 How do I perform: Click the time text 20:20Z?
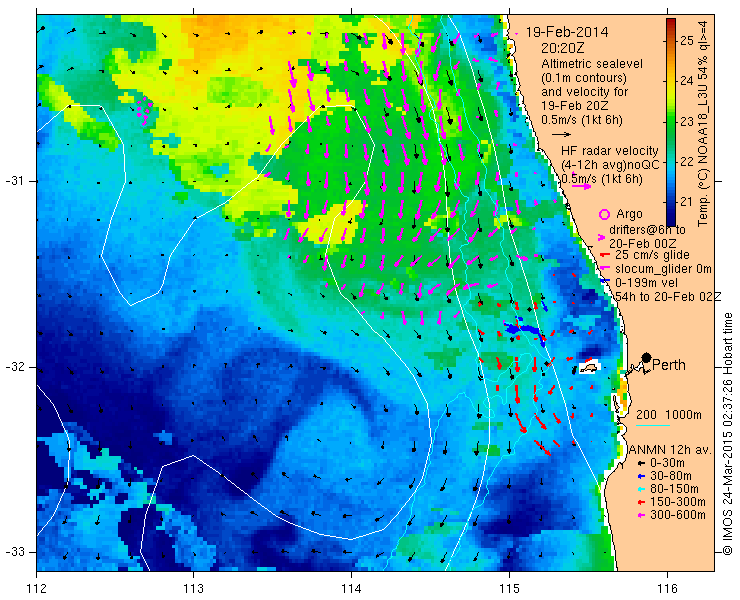(x=563, y=48)
